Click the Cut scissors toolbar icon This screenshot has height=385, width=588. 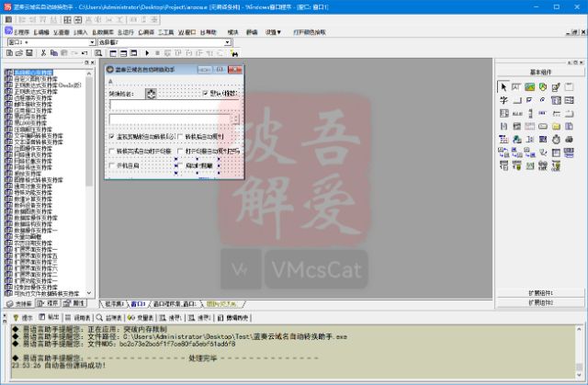tap(43, 53)
